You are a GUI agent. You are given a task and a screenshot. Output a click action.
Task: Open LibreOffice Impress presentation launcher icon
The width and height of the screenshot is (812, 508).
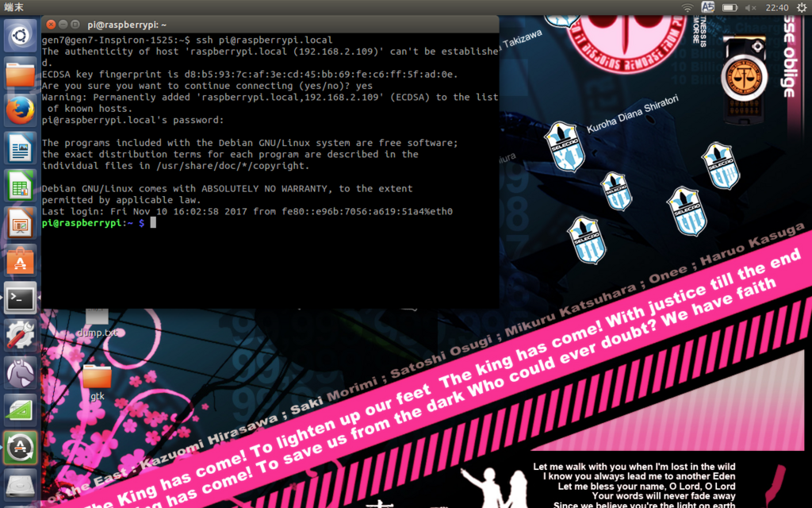20,223
